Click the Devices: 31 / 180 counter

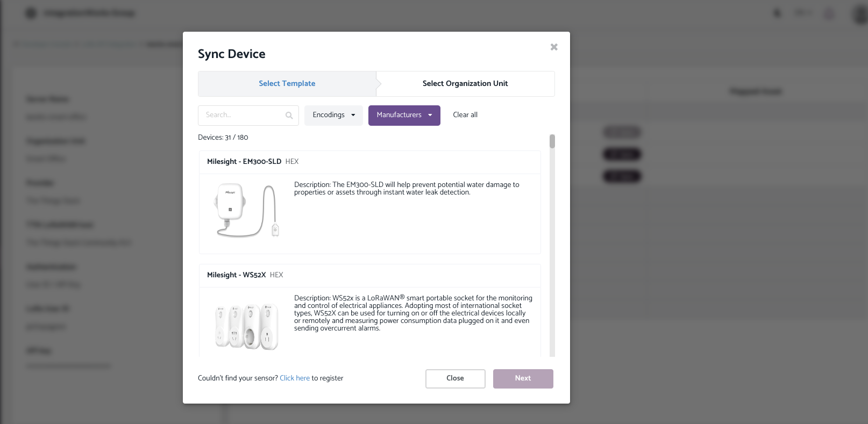[x=223, y=138]
